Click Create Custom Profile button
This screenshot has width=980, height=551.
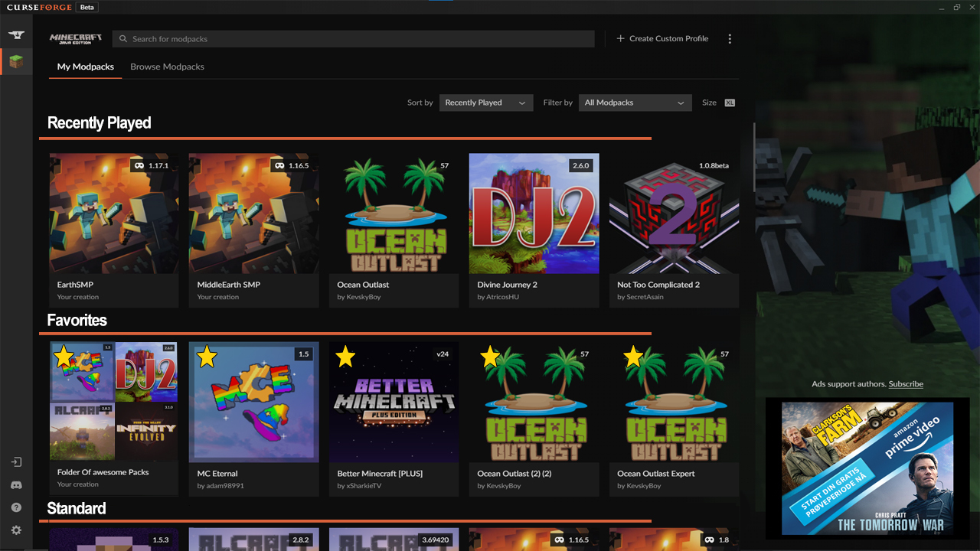pyautogui.click(x=662, y=38)
